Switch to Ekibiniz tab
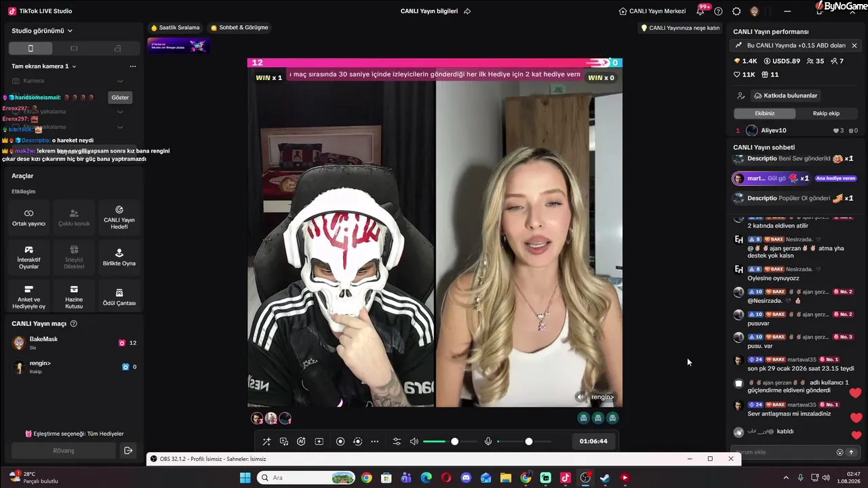 764,113
